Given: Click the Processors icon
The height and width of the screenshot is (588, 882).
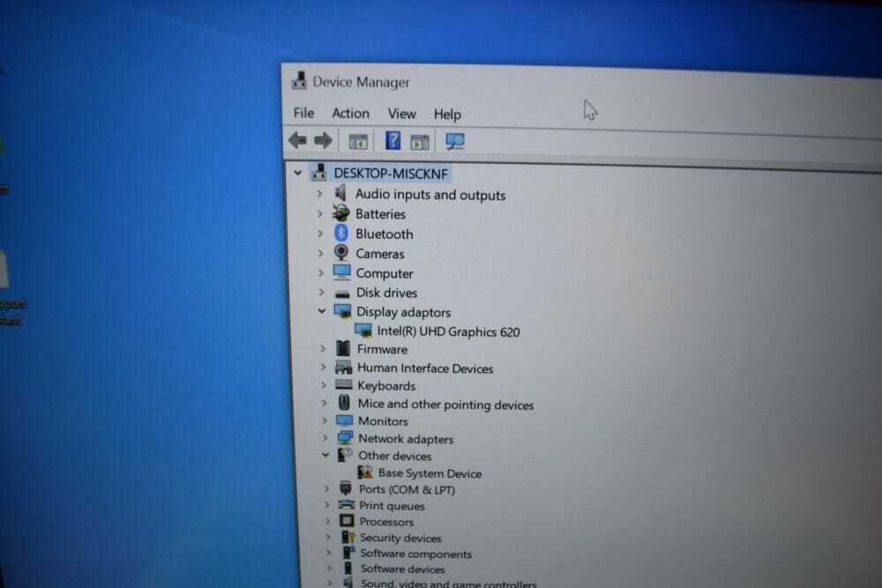Looking at the screenshot, I should (x=347, y=521).
